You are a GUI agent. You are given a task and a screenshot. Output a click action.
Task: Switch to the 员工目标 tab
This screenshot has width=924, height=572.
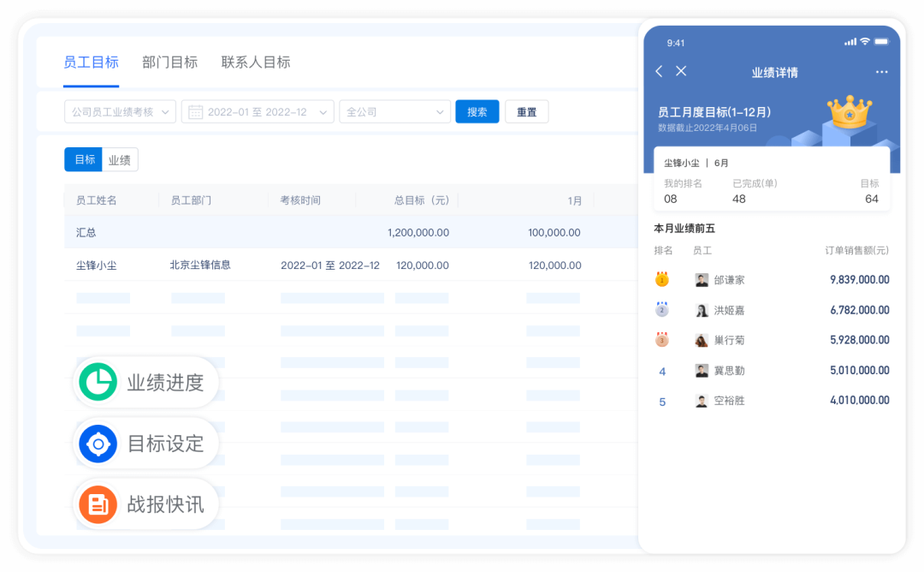91,63
